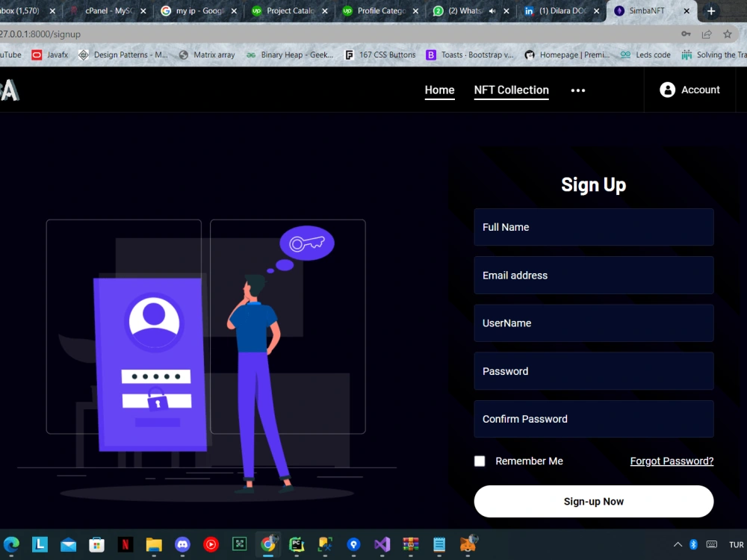Open the L app in taskbar
Image resolution: width=747 pixels, height=560 pixels.
[40, 544]
